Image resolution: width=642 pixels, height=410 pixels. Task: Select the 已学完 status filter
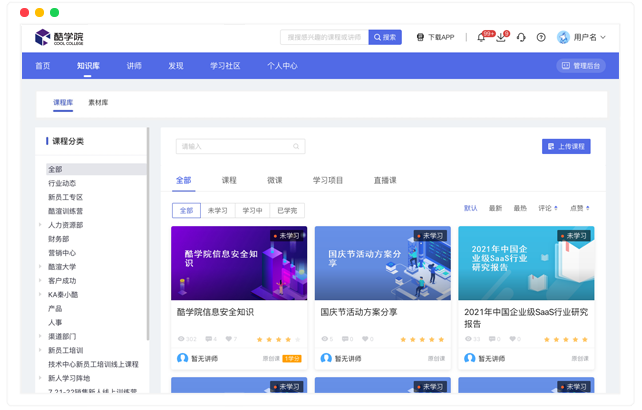click(x=287, y=211)
